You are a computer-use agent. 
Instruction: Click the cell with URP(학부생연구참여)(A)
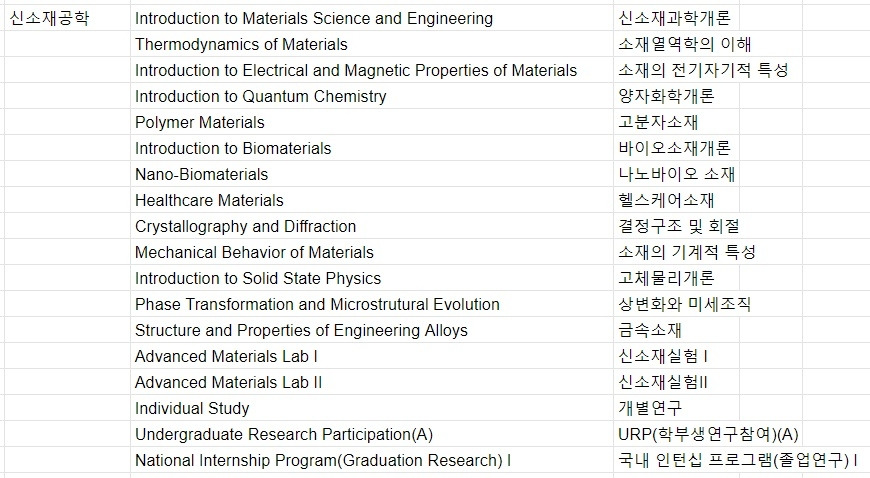[x=708, y=434]
